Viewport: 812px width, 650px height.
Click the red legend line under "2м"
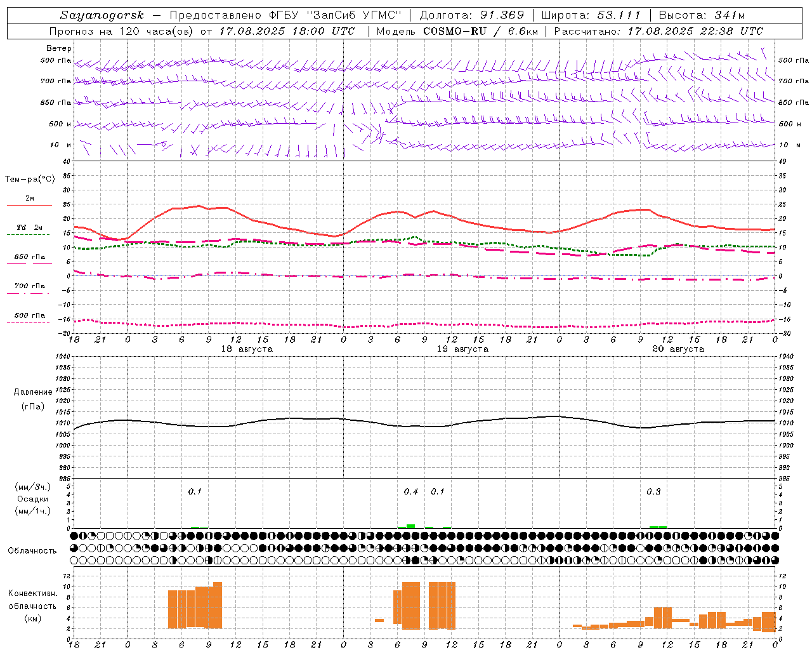29,205
